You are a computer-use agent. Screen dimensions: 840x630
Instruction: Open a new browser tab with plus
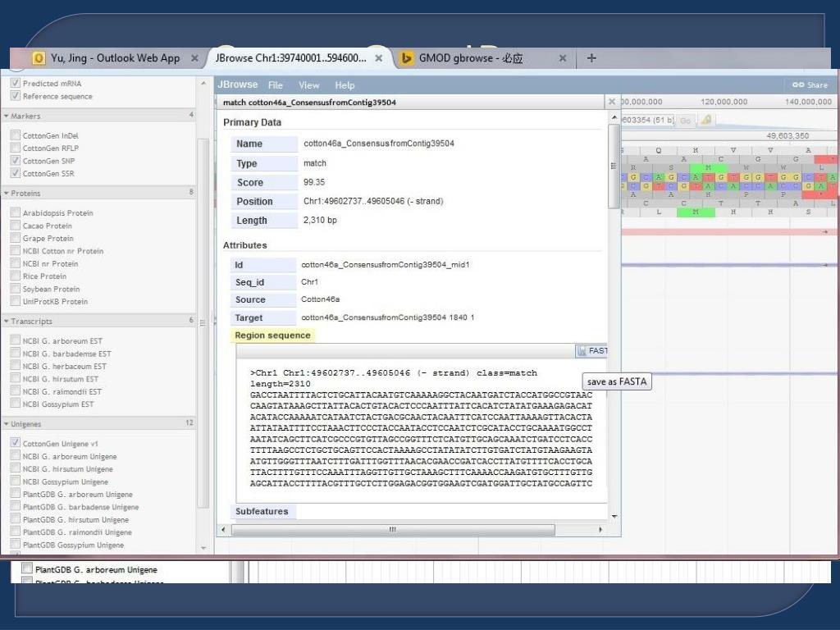pyautogui.click(x=591, y=58)
